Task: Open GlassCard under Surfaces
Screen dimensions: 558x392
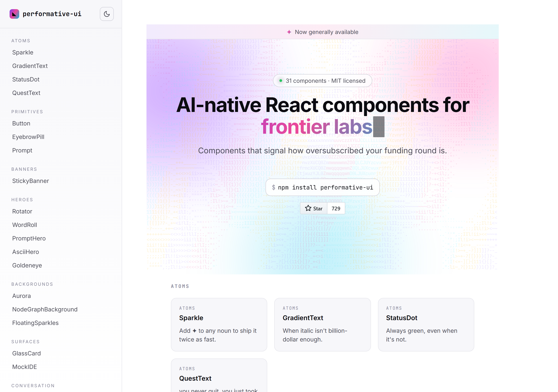Action: coord(27,353)
